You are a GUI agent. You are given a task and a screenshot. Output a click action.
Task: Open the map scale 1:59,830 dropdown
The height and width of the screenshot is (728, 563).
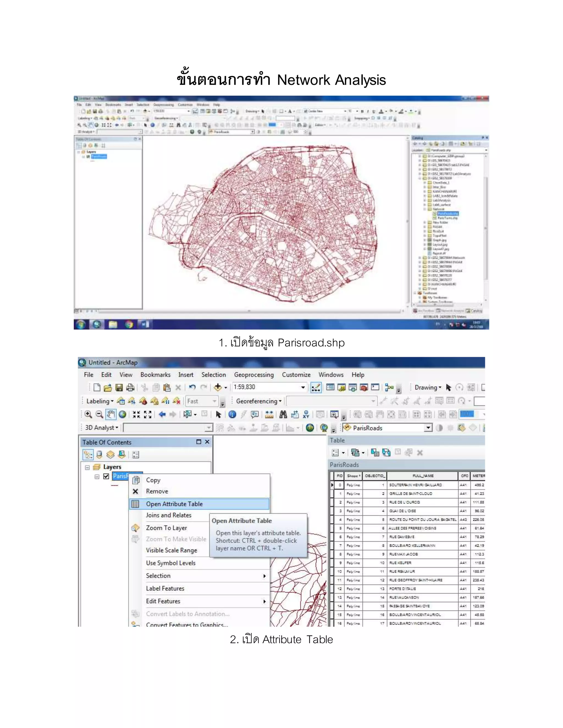coord(303,387)
